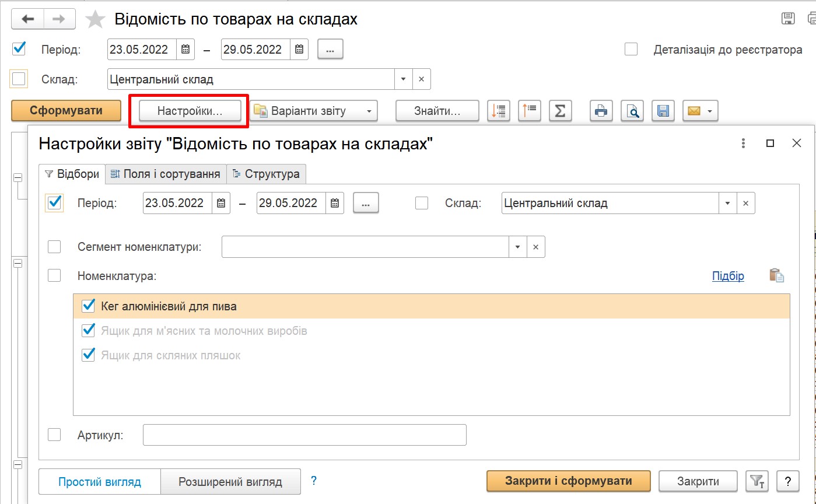Go forward using the right arrow button
The width and height of the screenshot is (816, 504).
[58, 19]
